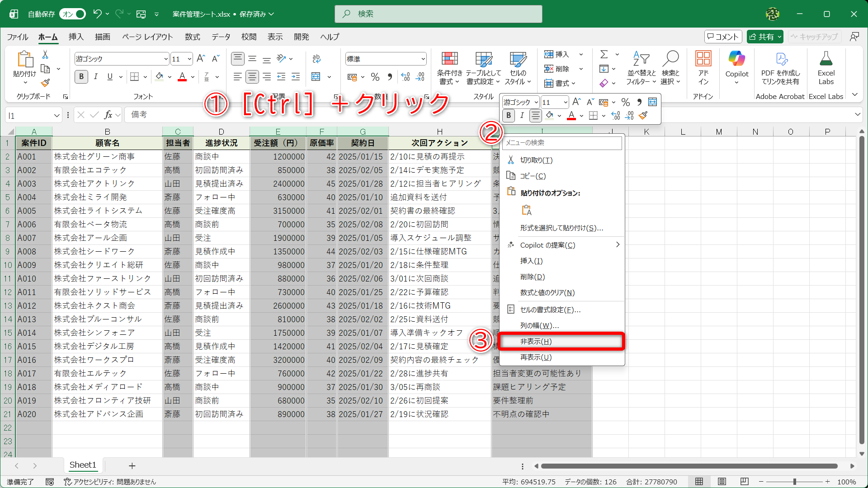The image size is (868, 488).
Task: Select the format painter brush icon
Action: click(45, 83)
